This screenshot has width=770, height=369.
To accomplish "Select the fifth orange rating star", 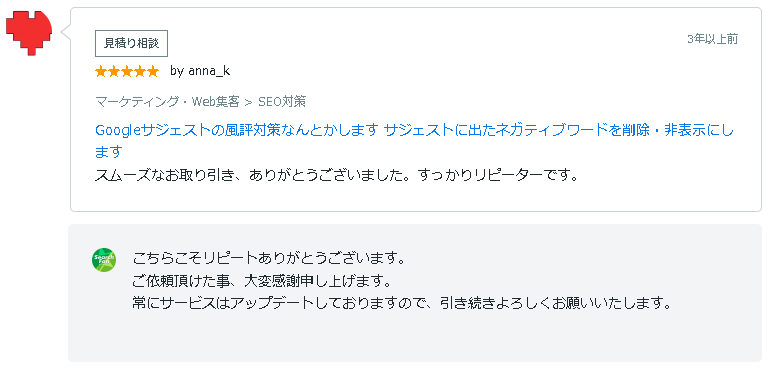I will tap(152, 72).
